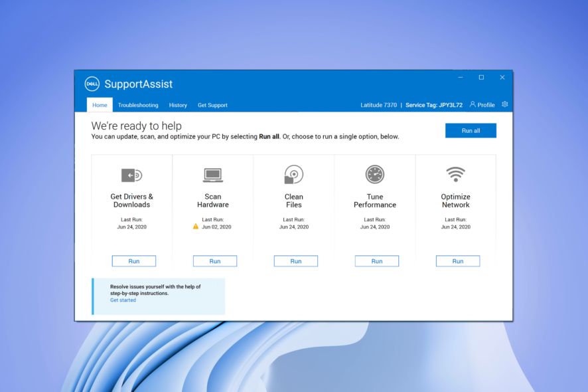Click the Tune Performance gauge icon
Viewport: 588px width, 392px height.
(x=375, y=174)
